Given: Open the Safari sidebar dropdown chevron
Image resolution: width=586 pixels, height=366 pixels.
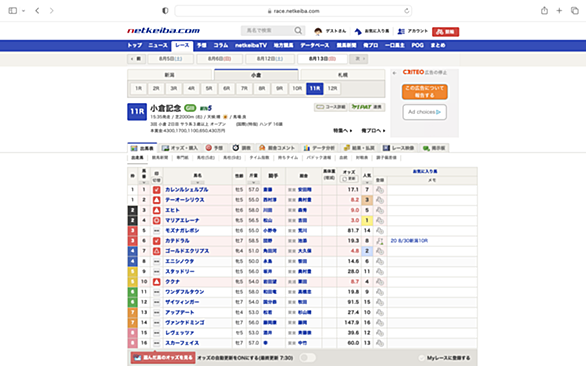Looking at the screenshot, I should coord(23,11).
